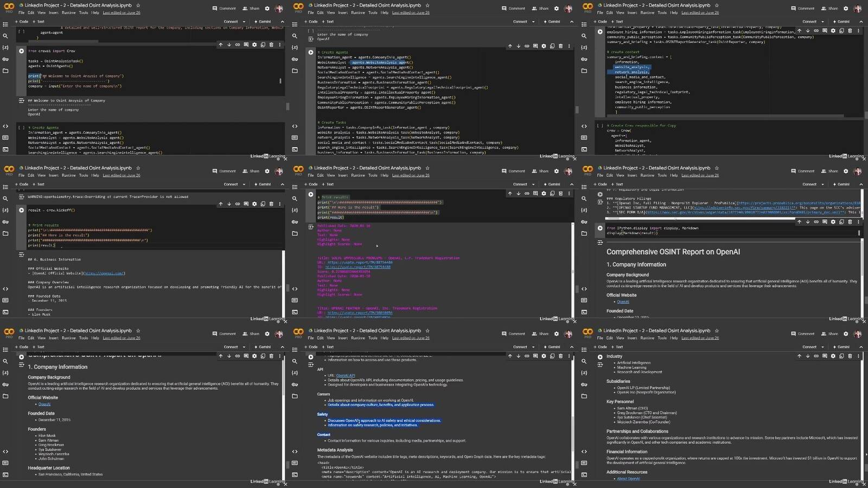The width and height of the screenshot is (868, 488).
Task: Run the "from crewai import Crew" cell
Action: pos(22,51)
